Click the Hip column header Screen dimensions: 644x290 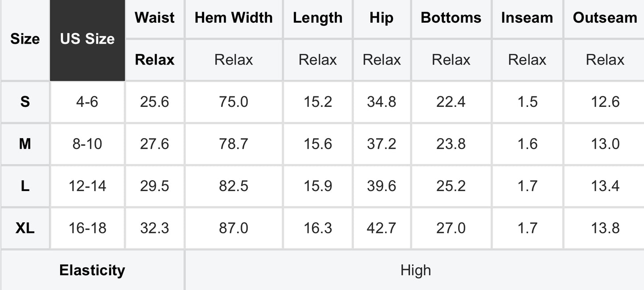click(x=381, y=18)
